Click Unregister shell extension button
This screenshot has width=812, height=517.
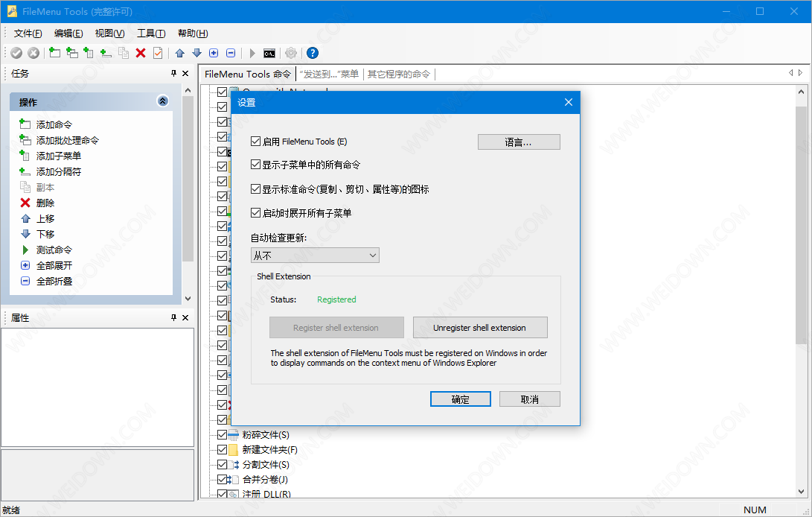coord(480,328)
